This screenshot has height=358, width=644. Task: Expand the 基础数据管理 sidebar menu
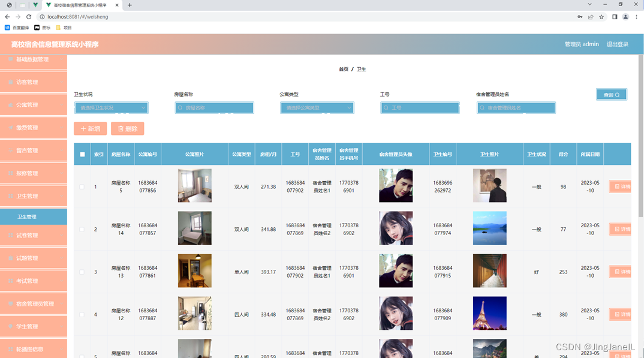tap(33, 61)
